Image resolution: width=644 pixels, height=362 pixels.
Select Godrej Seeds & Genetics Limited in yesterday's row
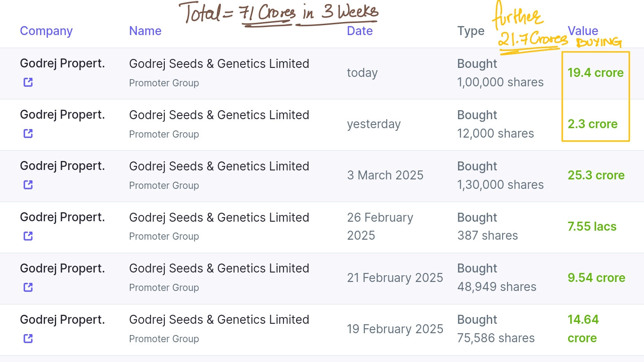(219, 115)
